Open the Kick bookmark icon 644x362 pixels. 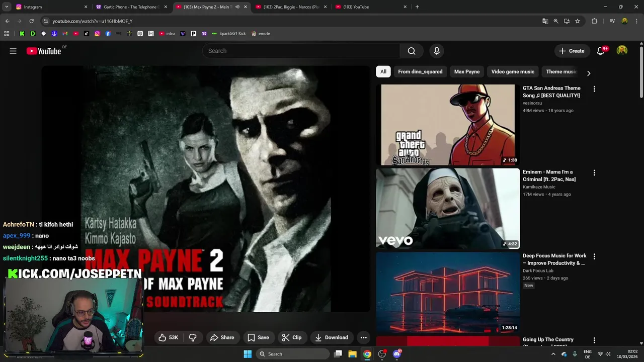pos(22,34)
